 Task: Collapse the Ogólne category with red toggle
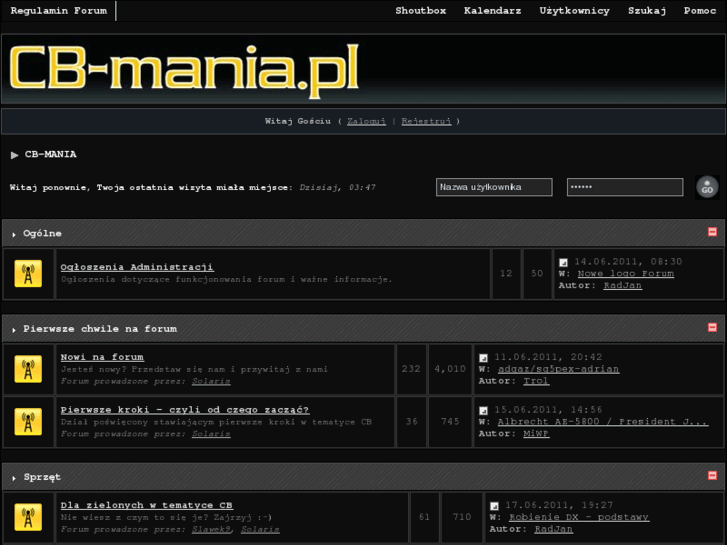point(713,232)
